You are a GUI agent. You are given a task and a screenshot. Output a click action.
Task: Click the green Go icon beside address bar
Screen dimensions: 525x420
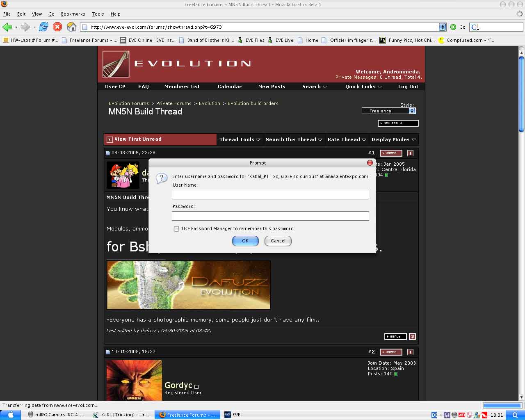tap(453, 27)
